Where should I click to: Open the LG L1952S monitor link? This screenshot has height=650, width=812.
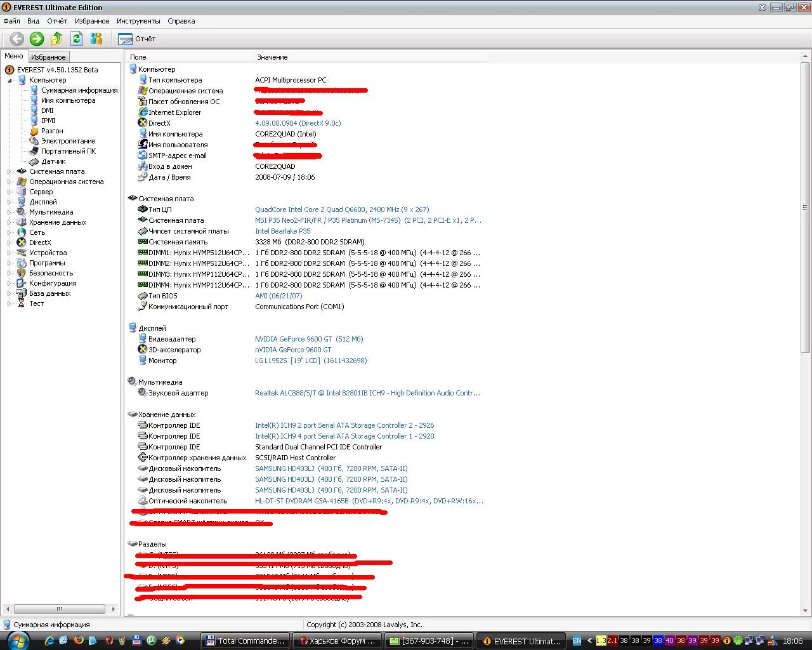311,361
